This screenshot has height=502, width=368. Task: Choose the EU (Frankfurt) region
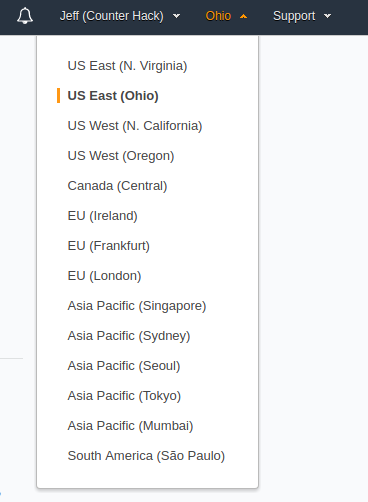coord(109,246)
